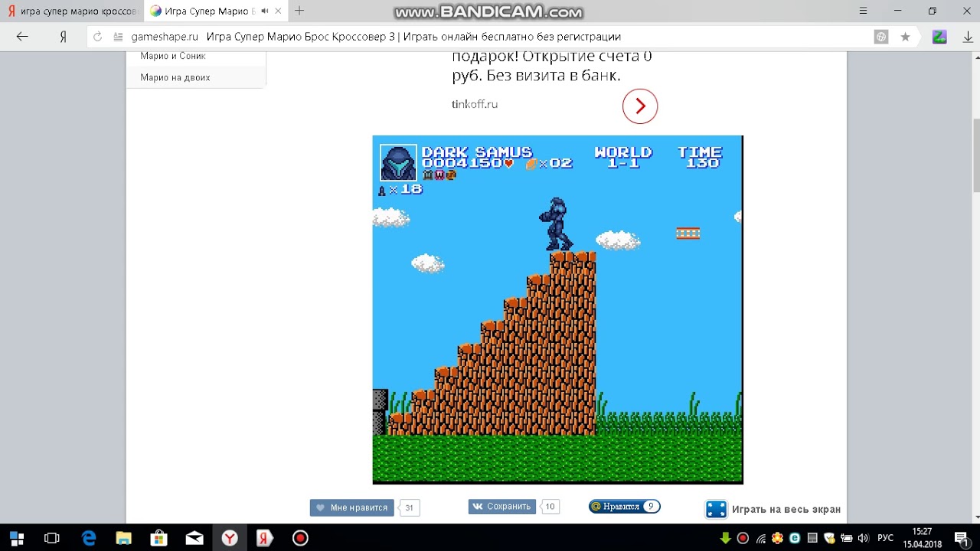Click the Играть на весь экран fullscreen icon
This screenshot has width=980, height=551.
point(716,509)
